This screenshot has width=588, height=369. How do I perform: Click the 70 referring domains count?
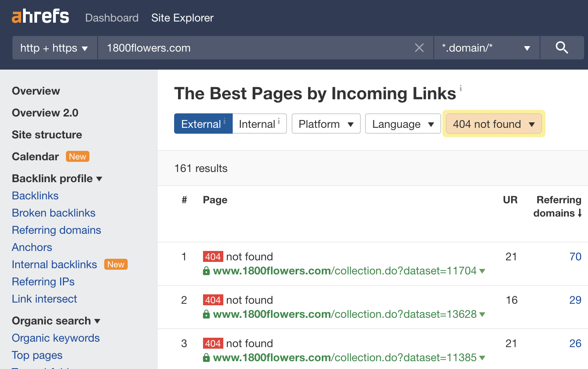575,256
